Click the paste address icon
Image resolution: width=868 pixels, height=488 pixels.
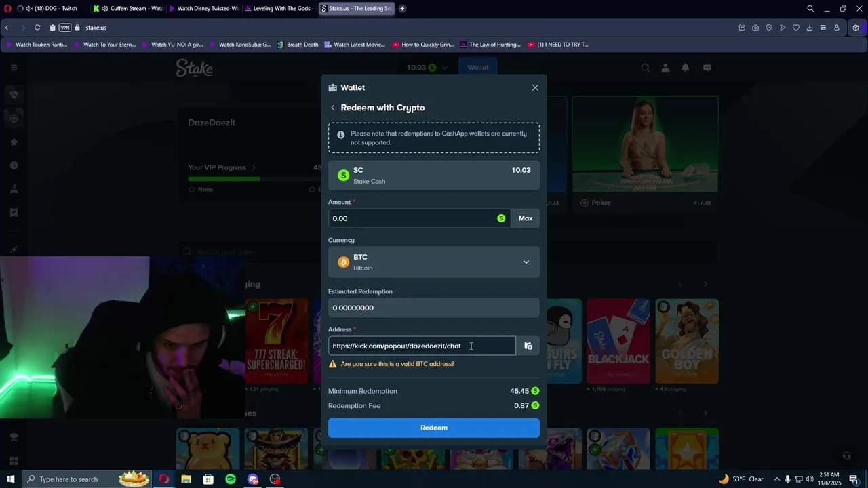coord(528,346)
